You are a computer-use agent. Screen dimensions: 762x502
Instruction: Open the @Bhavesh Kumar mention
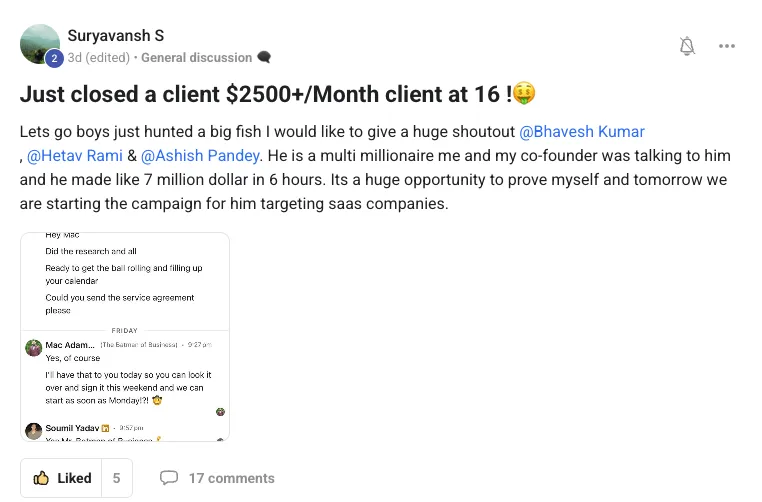pos(582,132)
